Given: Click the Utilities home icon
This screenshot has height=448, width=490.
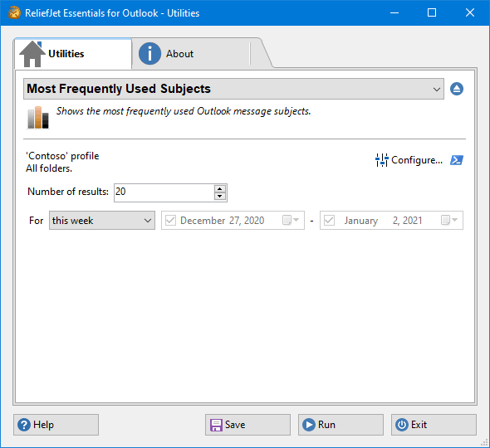Looking at the screenshot, I should click(x=32, y=54).
